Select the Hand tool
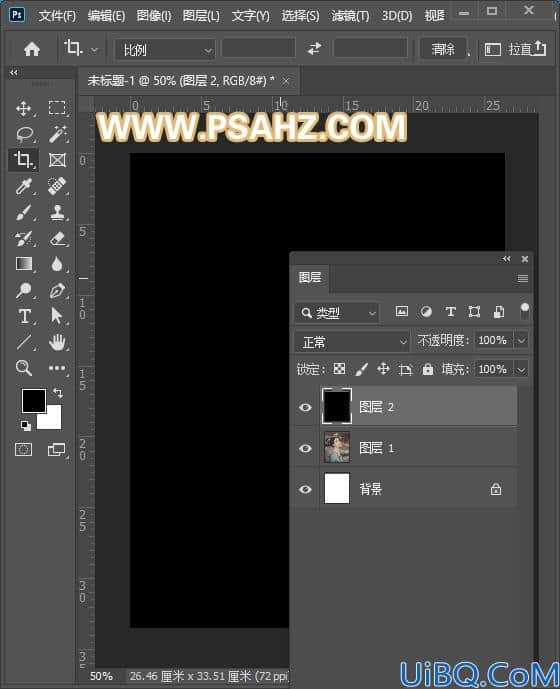560x689 pixels. coord(58,342)
